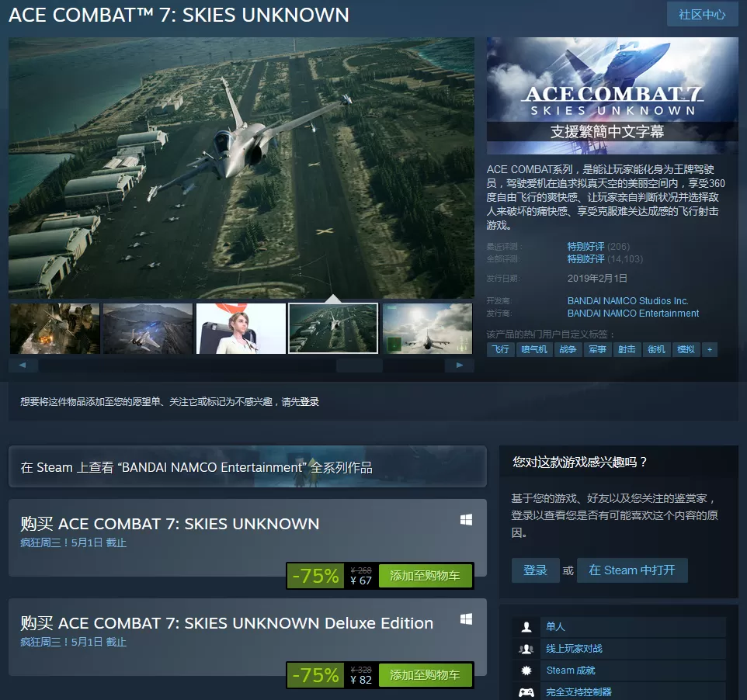Screen dimensions: 747x700
Task: Click the single-player person icon
Action: point(526,627)
